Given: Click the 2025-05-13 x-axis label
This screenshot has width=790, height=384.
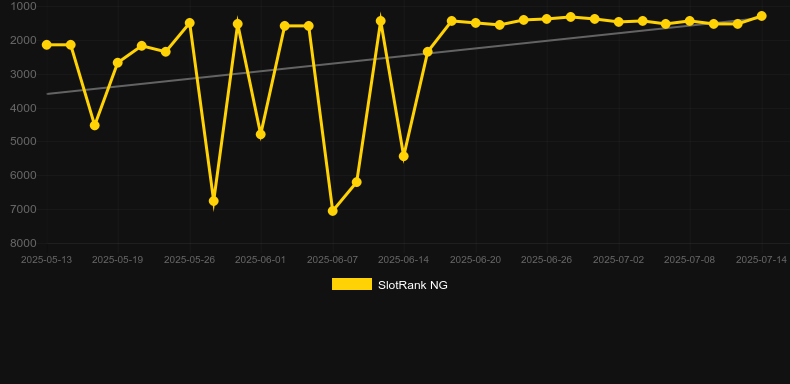Looking at the screenshot, I should 46,260.
